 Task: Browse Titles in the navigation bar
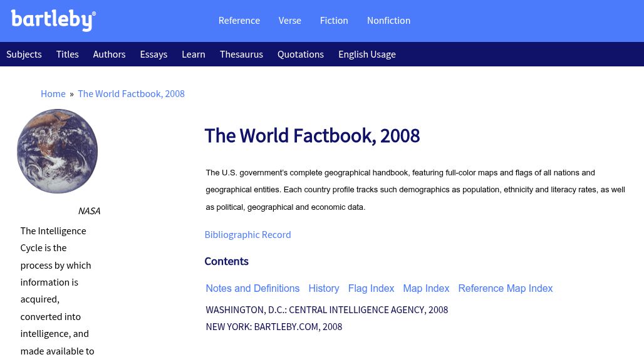pyautogui.click(x=67, y=54)
